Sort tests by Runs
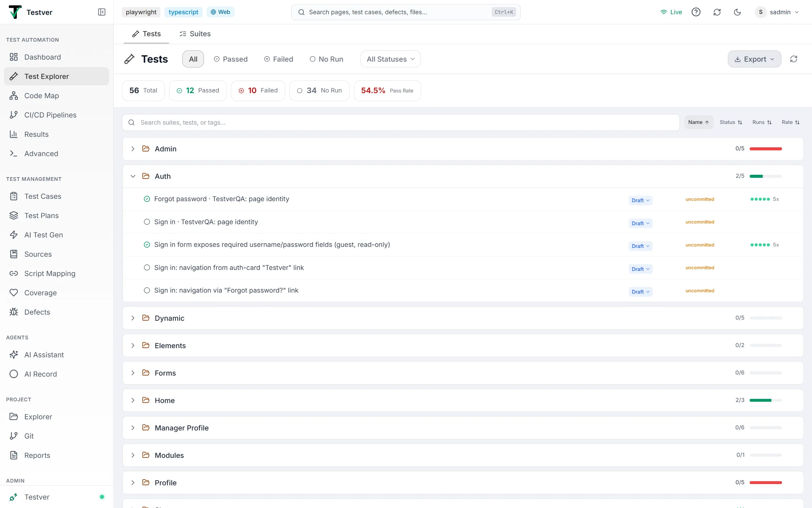 click(762, 122)
